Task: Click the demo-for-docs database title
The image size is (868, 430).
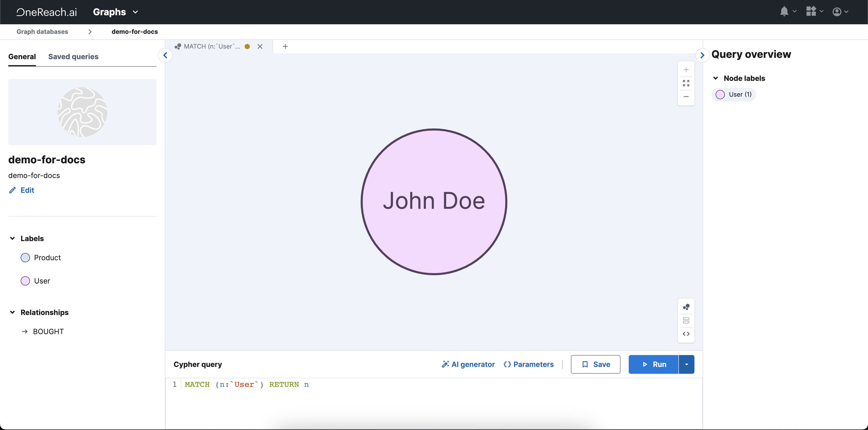Action: [x=47, y=159]
